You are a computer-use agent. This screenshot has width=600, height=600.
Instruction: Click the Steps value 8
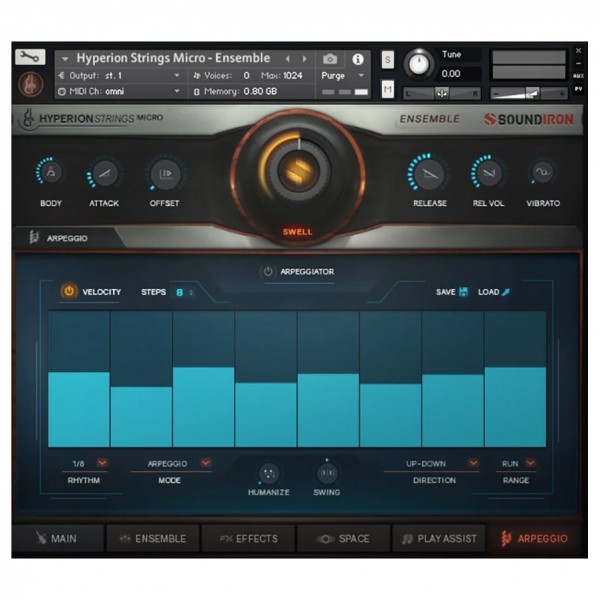point(179,293)
